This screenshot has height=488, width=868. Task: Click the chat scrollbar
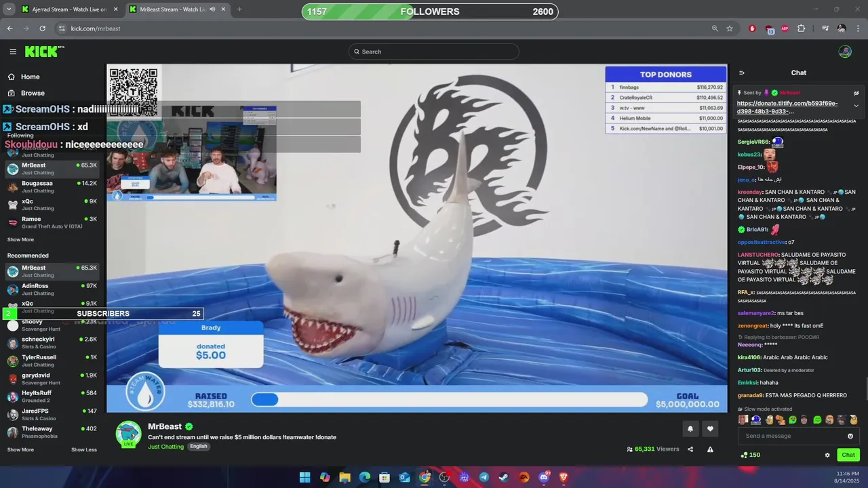click(x=865, y=390)
